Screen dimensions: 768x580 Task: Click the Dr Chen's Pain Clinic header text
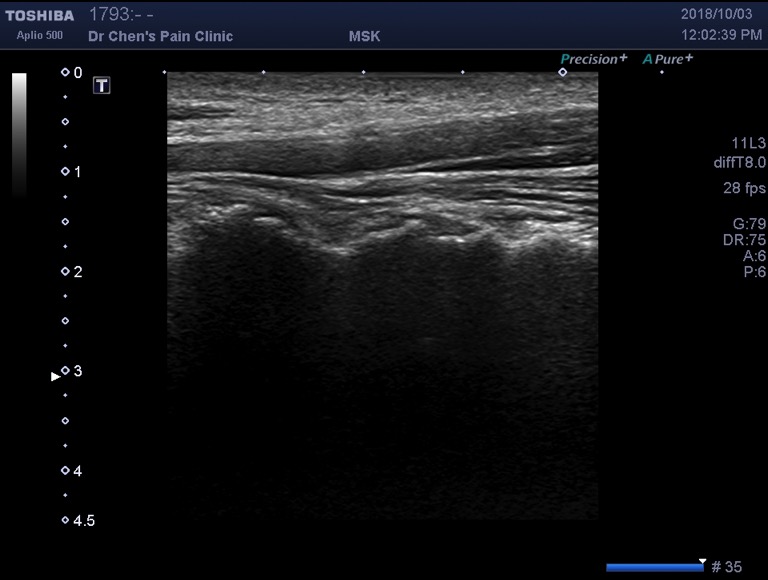click(160, 36)
